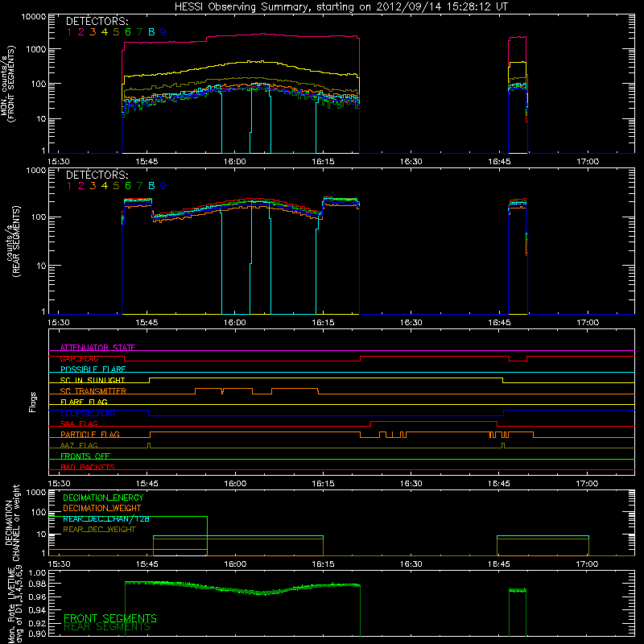This screenshot has width=644, height=644.
Task: Click the 0.94 livetime tick value
Action: pyautogui.click(x=37, y=609)
